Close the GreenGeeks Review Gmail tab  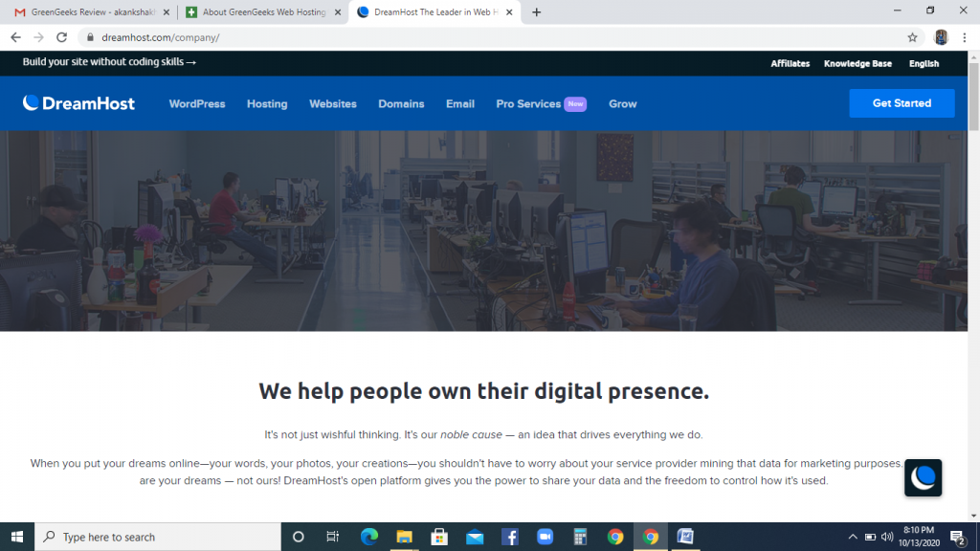167,11
